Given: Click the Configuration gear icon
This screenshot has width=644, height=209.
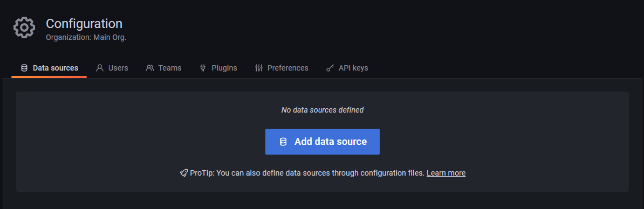Looking at the screenshot, I should pyautogui.click(x=24, y=28).
